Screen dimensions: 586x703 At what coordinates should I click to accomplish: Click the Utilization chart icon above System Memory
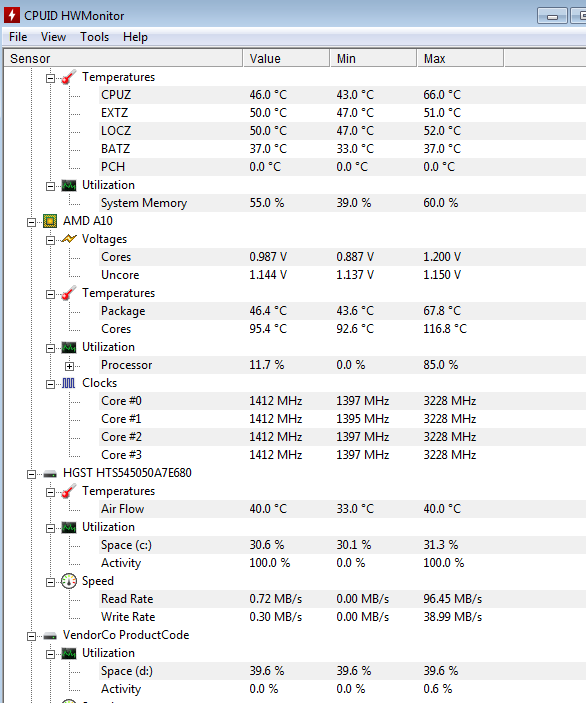coord(69,185)
